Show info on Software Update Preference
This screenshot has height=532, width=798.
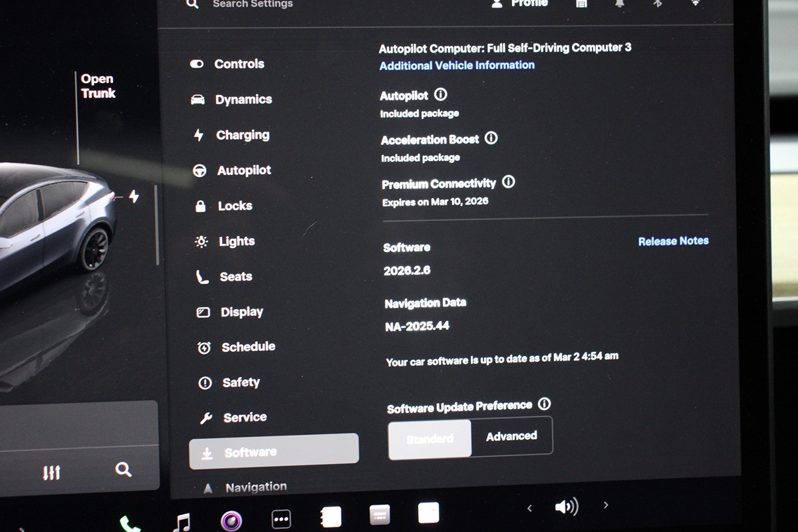tap(544, 404)
